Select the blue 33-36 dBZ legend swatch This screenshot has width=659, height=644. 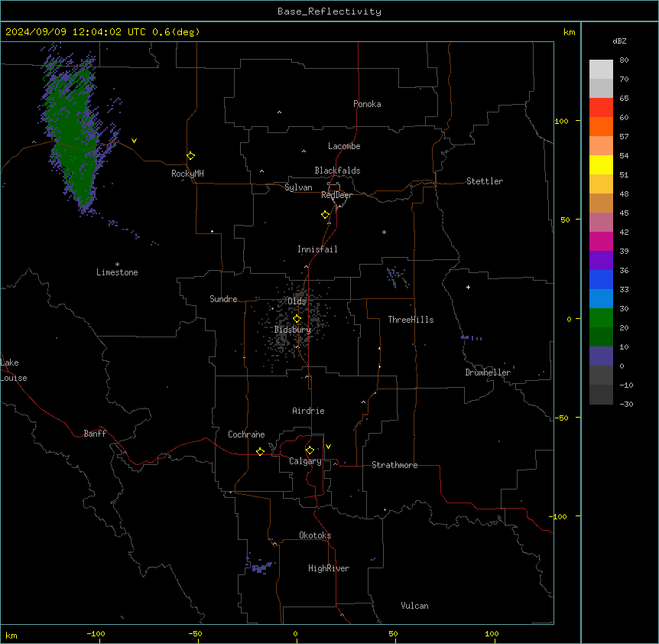(x=601, y=279)
